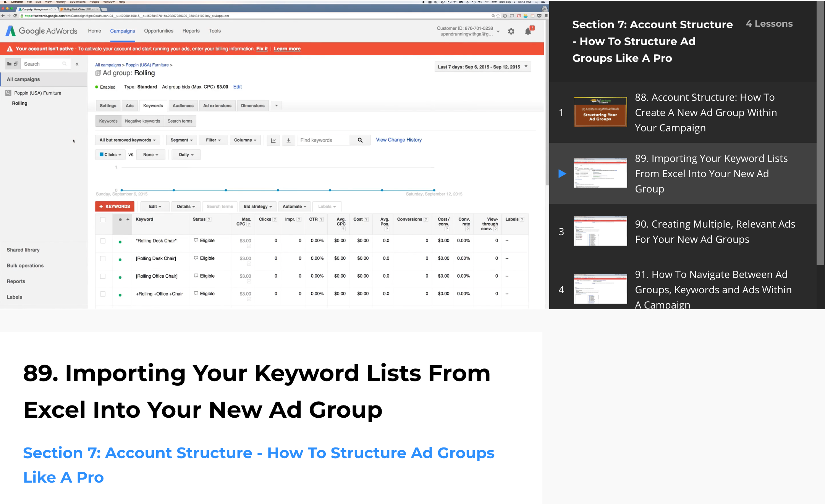Expand the Segment dropdown

(181, 140)
